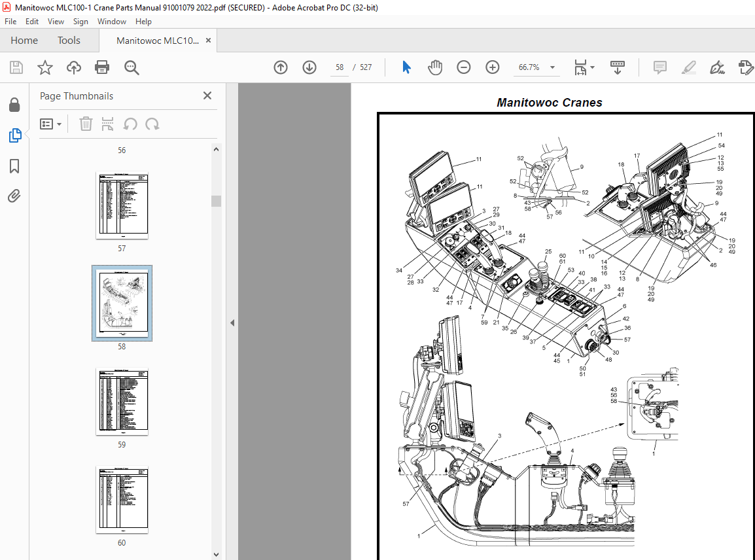Zoom in with plus button
755x560 pixels.
click(x=493, y=67)
